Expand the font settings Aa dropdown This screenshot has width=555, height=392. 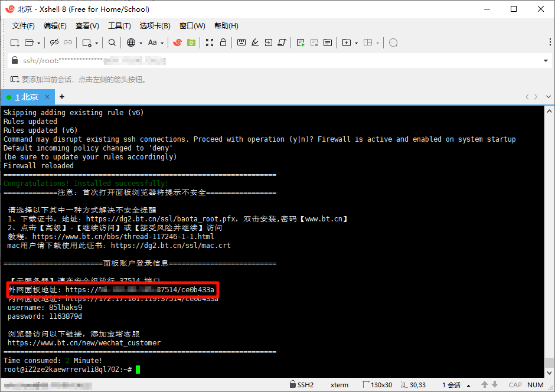(162, 43)
